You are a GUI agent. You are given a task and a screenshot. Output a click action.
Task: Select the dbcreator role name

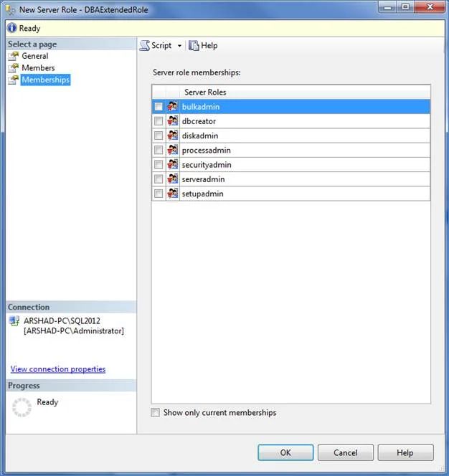tap(199, 121)
